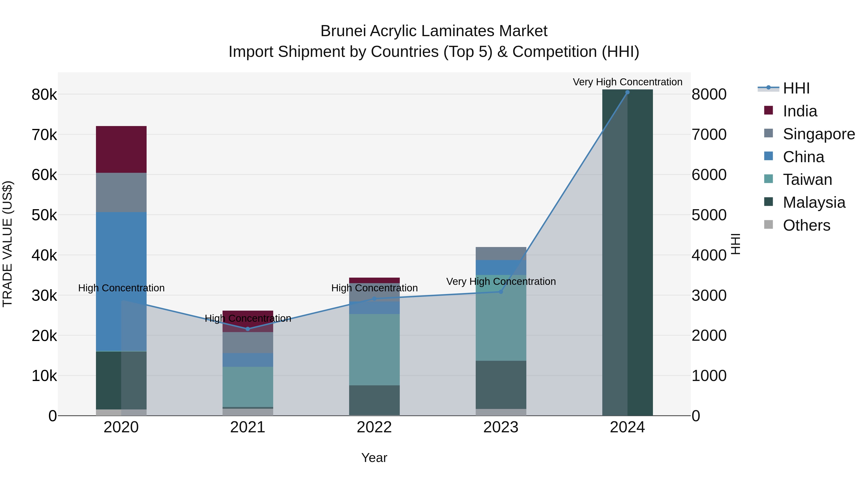Click the 2020 x-axis tick label

(x=121, y=427)
